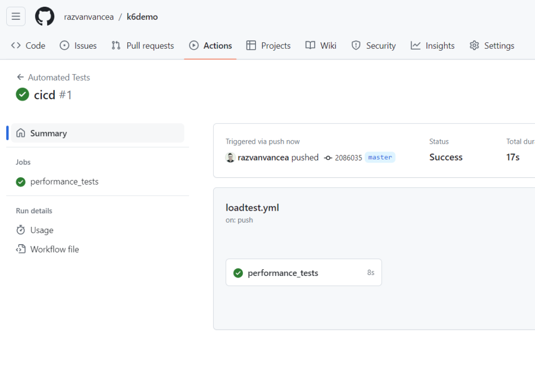Click the Run details section heading
The height and width of the screenshot is (392, 535).
pos(34,211)
